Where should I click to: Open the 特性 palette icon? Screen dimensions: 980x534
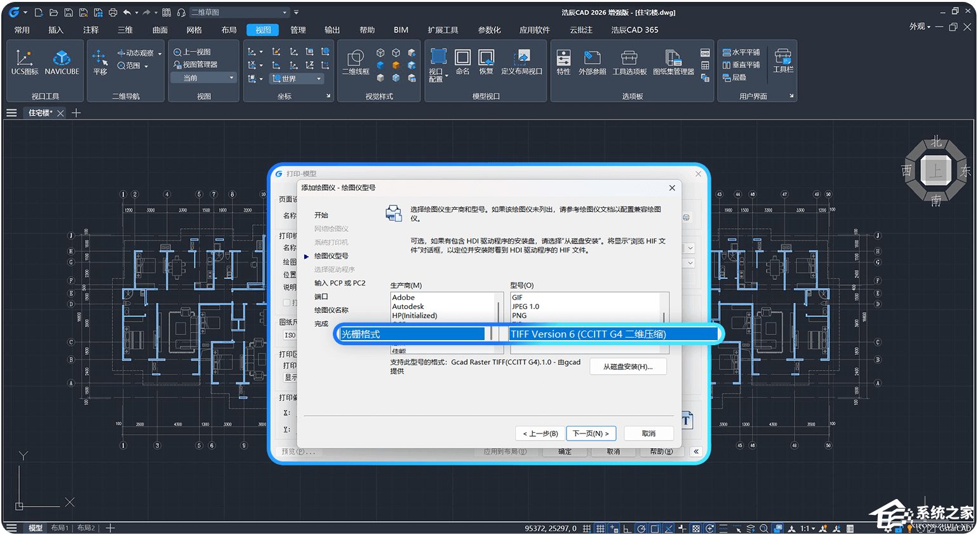click(x=563, y=60)
